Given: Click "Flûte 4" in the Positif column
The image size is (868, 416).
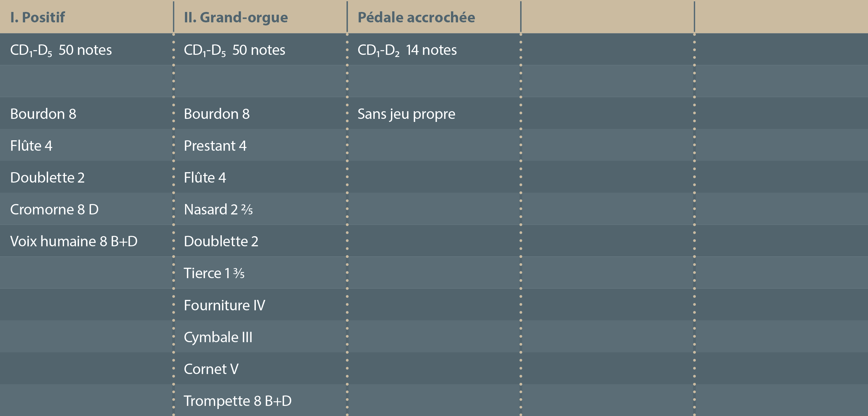Looking at the screenshot, I should tap(31, 146).
